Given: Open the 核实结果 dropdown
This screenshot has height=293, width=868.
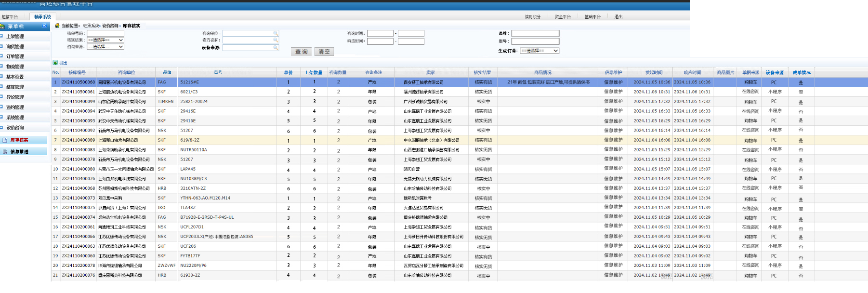Looking at the screenshot, I should pos(105,40).
